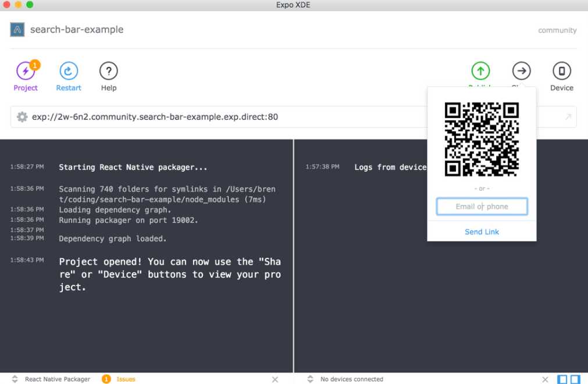Click the "Scanning 740 folders" log line
The width and height of the screenshot is (588, 384).
pos(168,194)
